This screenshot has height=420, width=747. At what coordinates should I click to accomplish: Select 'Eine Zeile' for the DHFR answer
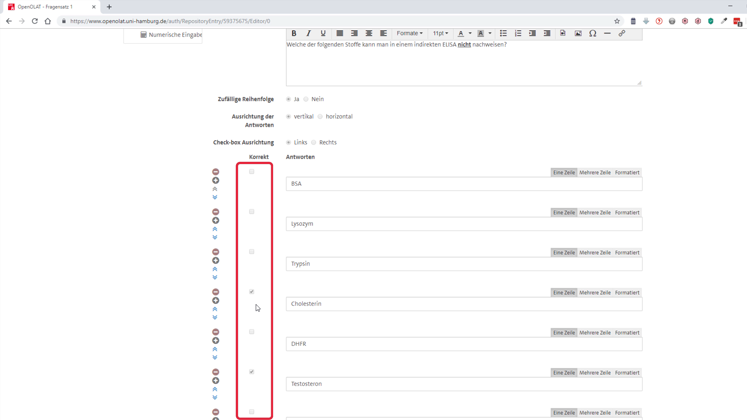pyautogui.click(x=564, y=332)
